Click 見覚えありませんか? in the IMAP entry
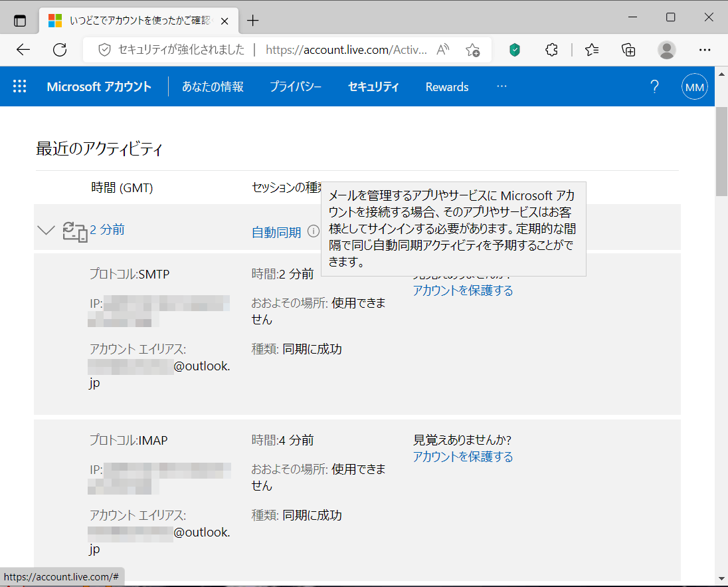The width and height of the screenshot is (728, 587). tap(462, 439)
